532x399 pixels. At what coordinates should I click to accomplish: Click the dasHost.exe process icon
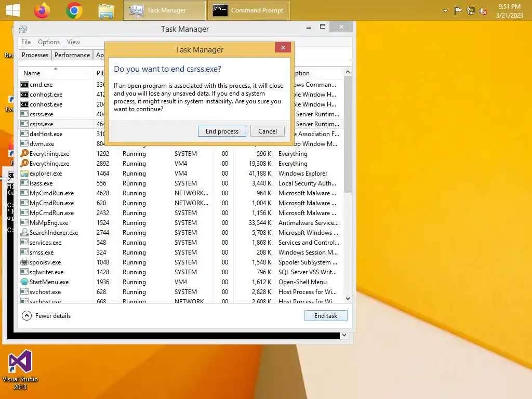click(x=24, y=134)
